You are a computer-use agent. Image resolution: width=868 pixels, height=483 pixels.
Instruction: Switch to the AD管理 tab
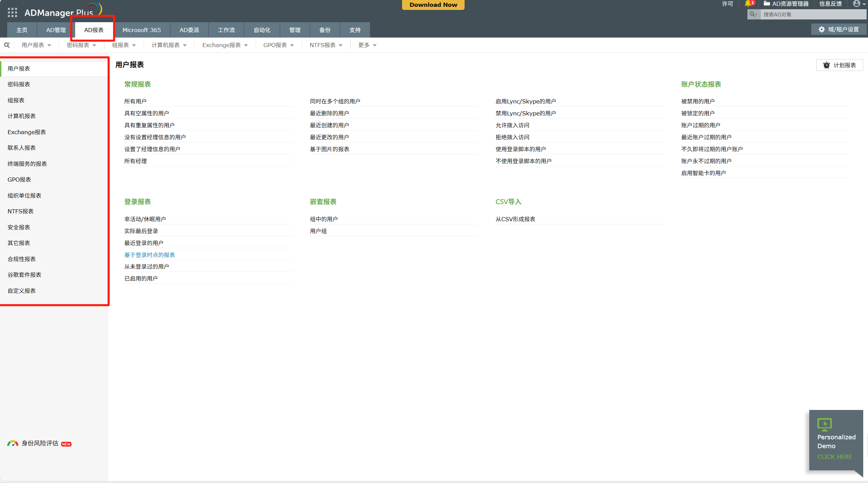click(56, 30)
